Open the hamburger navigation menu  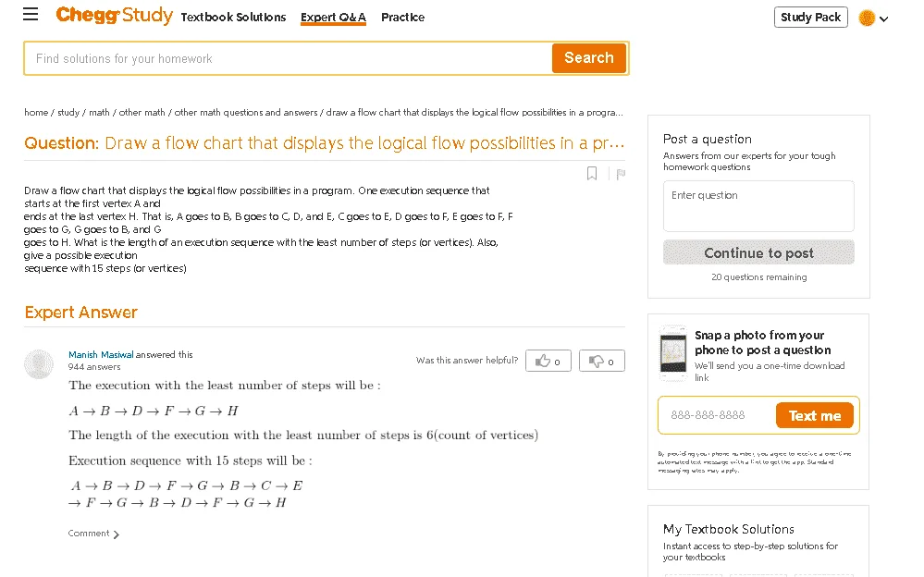click(x=31, y=15)
